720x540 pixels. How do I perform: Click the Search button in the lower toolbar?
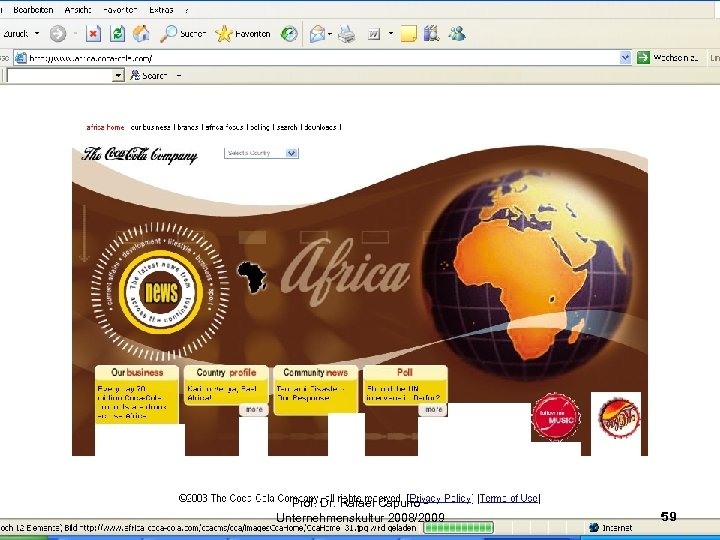click(148, 76)
